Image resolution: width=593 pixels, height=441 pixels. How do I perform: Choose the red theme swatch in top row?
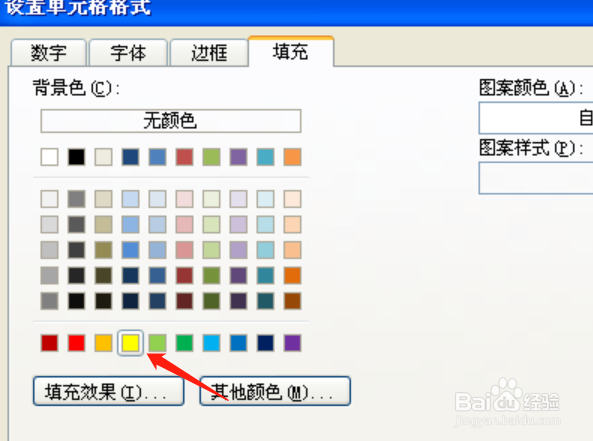pyautogui.click(x=185, y=157)
